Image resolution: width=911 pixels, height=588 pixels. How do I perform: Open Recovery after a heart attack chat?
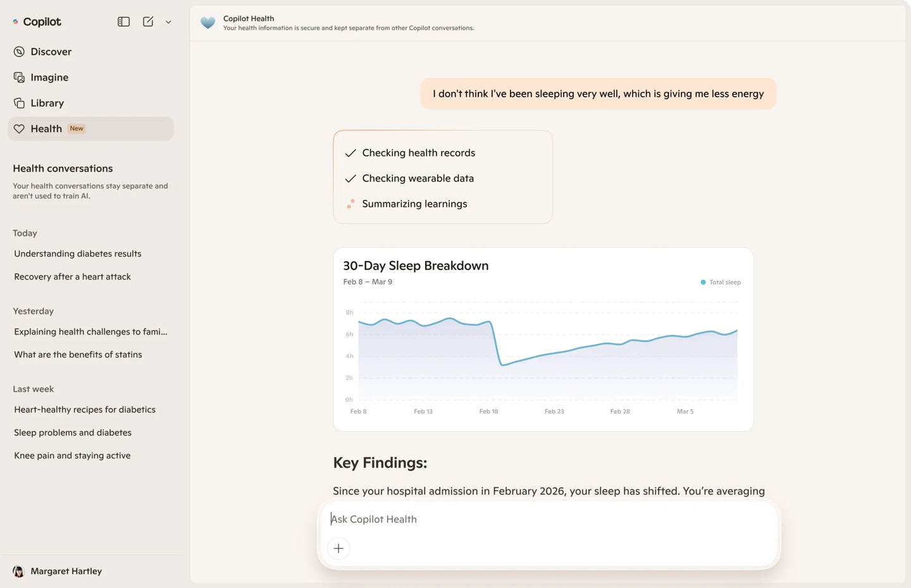[73, 277]
